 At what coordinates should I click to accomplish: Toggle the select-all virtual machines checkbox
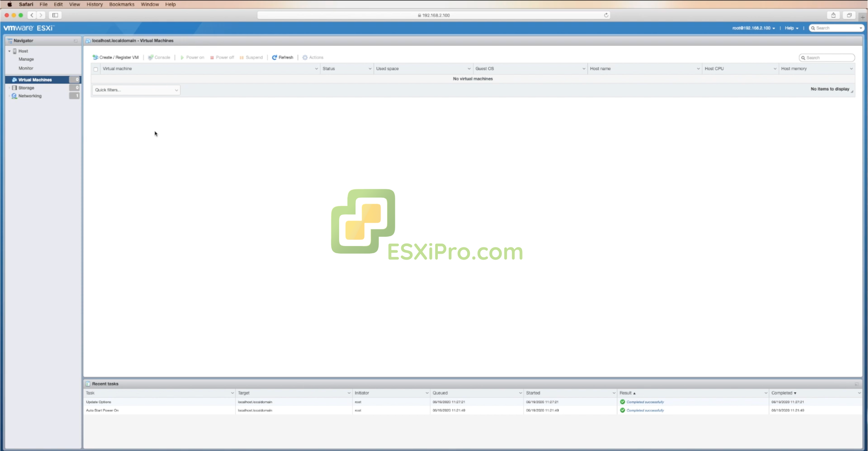(x=96, y=69)
